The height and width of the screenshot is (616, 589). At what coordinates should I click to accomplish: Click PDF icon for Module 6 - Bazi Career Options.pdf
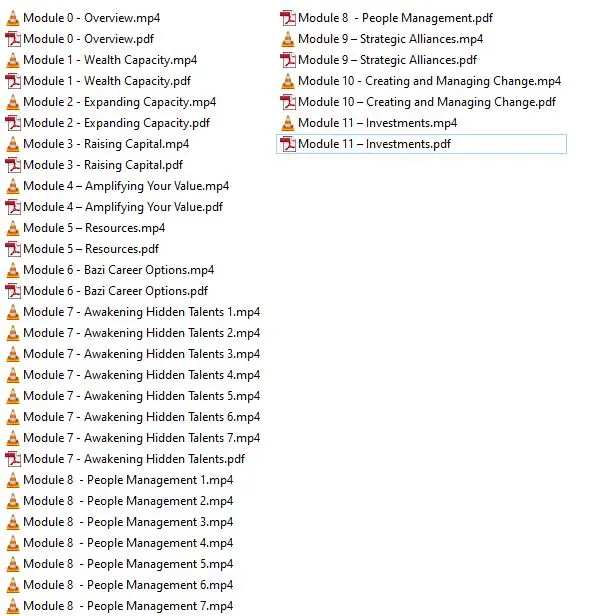[13, 291]
